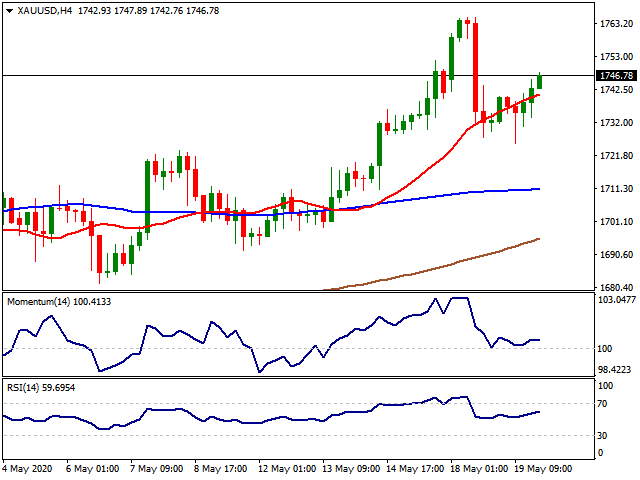Click the RSI 30 level label
Image resolution: width=640 pixels, height=480 pixels.
point(602,436)
